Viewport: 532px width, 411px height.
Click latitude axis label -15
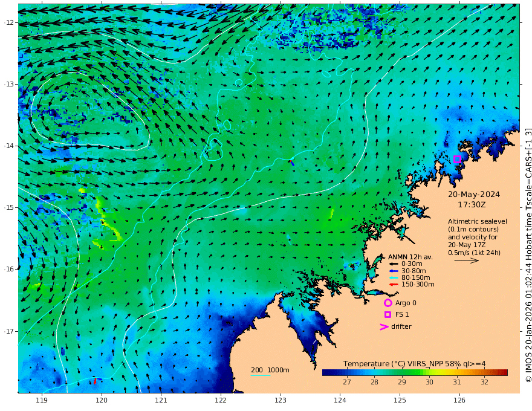pos(9,207)
